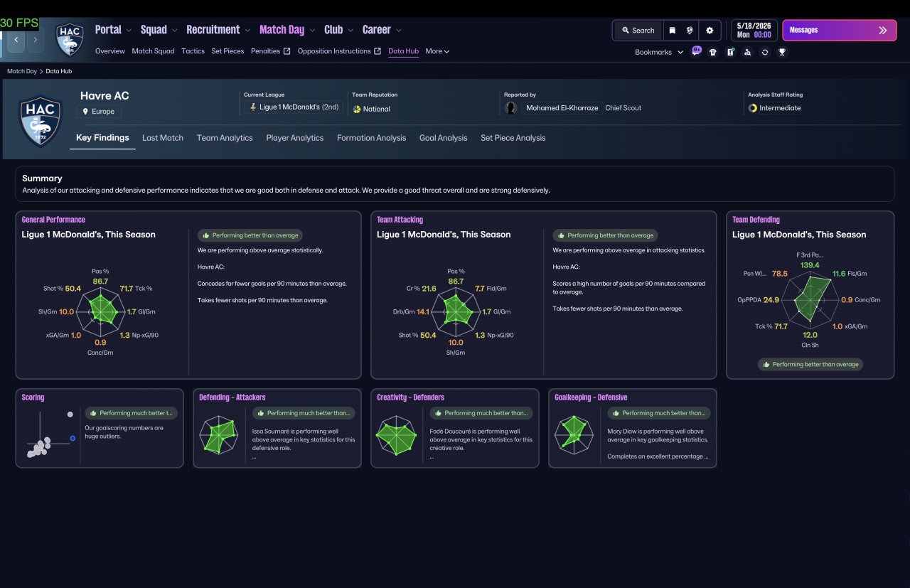Image resolution: width=910 pixels, height=588 pixels.
Task: Click the double-chevron on Messages button
Action: [883, 31]
